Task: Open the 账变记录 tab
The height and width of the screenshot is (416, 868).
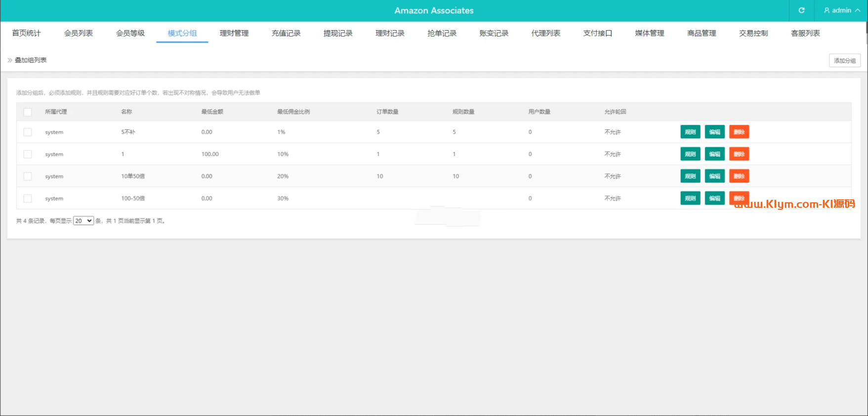Action: 494,33
